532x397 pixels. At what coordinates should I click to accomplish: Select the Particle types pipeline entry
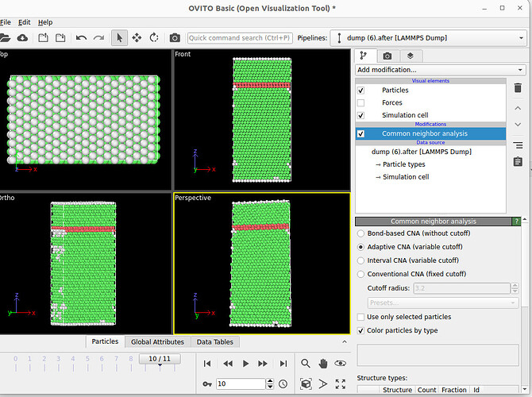point(403,164)
